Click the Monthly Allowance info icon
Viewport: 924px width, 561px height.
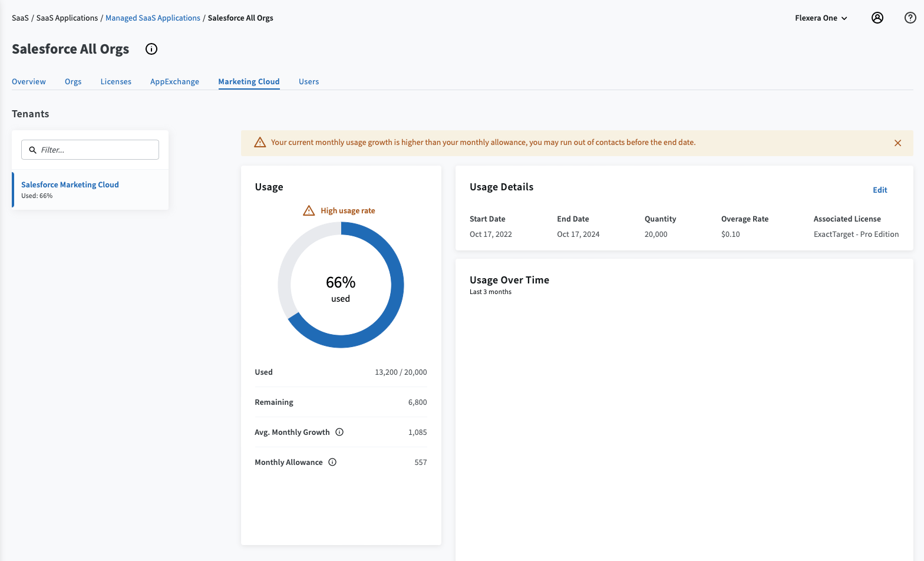click(x=332, y=462)
